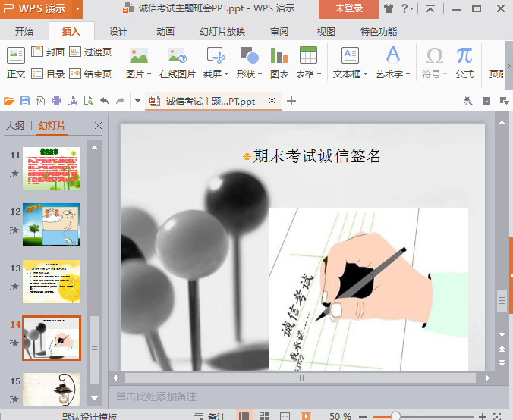Click the 截屏 screenshot icon
The height and width of the screenshot is (420, 513).
point(216,55)
